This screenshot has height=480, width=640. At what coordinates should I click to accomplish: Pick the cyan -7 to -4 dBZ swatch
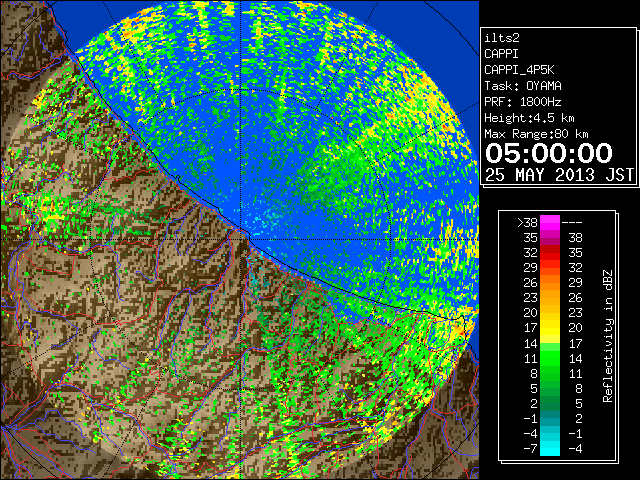coord(550,448)
